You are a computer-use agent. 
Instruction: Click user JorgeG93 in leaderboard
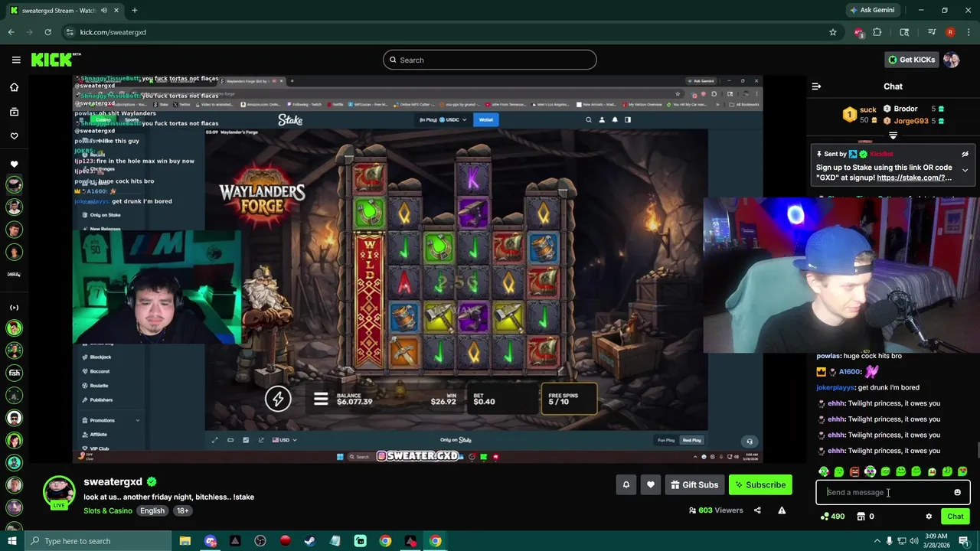point(911,121)
